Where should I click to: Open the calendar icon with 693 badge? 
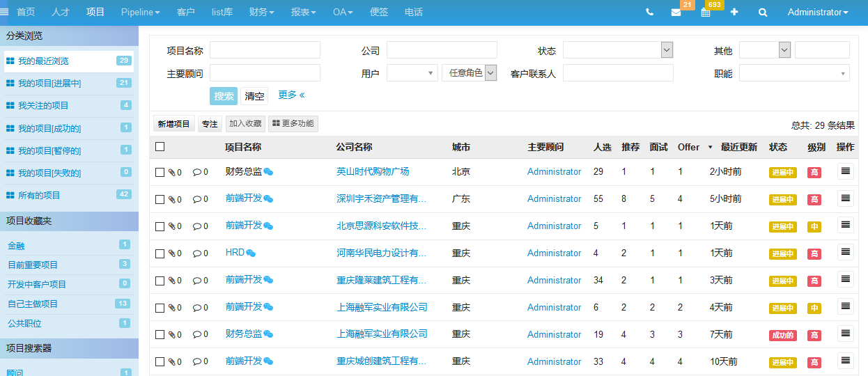click(706, 13)
